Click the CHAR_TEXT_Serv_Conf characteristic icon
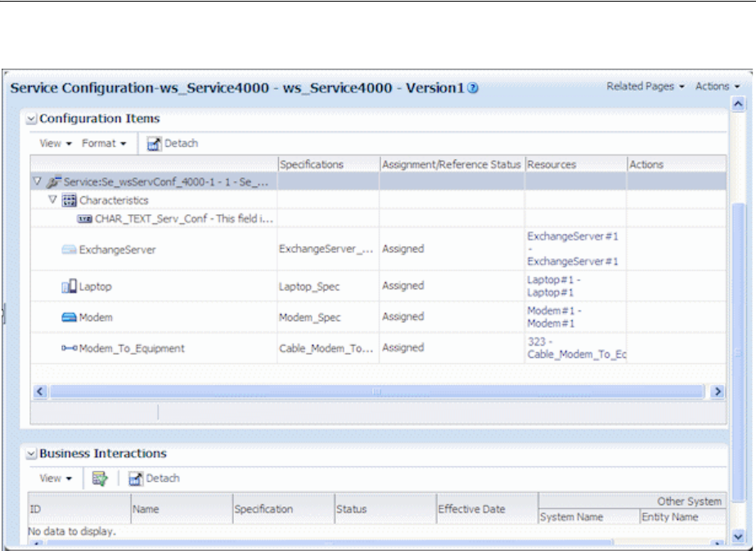This screenshot has height=551, width=756. [84, 219]
